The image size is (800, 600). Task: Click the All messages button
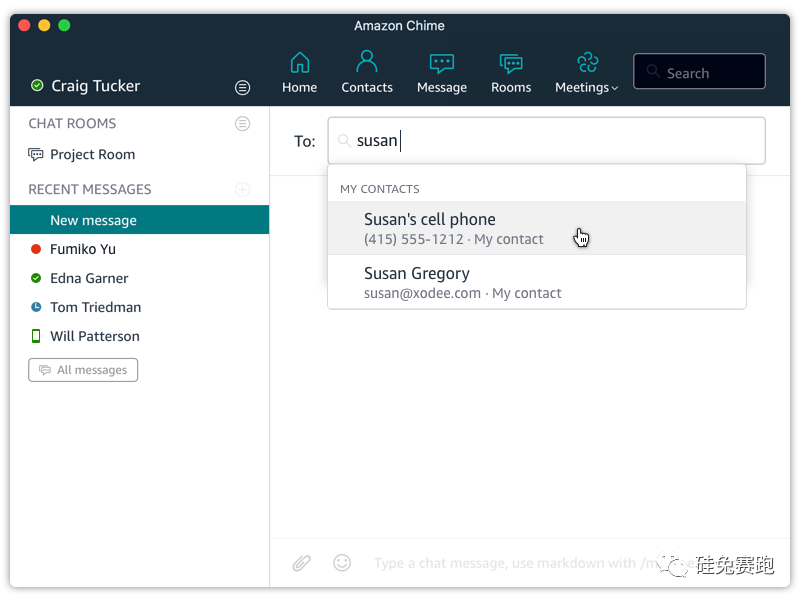click(83, 370)
